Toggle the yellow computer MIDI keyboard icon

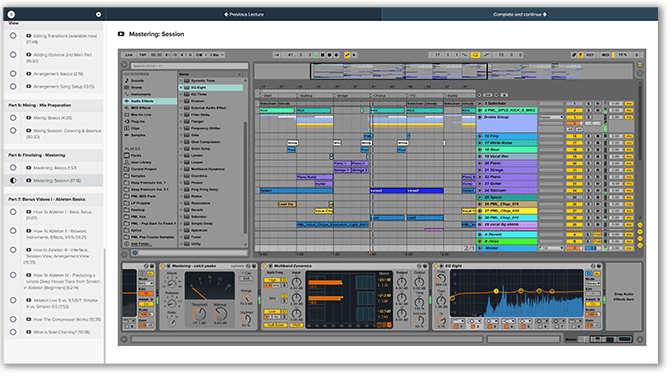[x=581, y=55]
